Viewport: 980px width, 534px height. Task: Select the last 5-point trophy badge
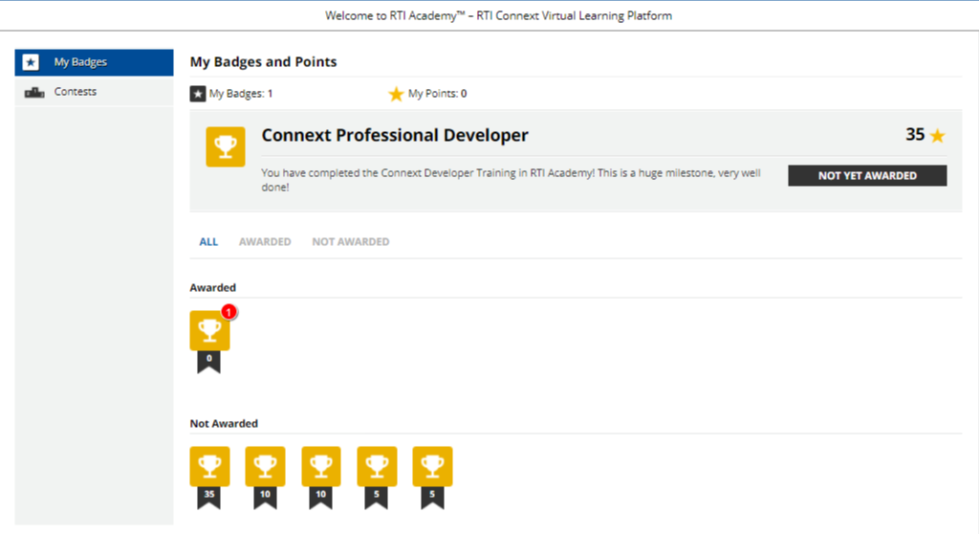point(432,468)
